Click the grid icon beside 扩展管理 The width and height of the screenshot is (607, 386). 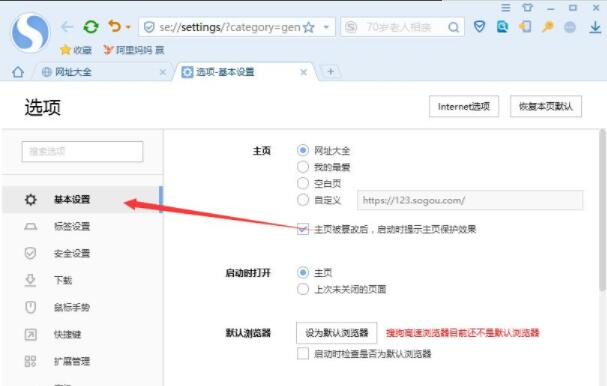tap(31, 361)
